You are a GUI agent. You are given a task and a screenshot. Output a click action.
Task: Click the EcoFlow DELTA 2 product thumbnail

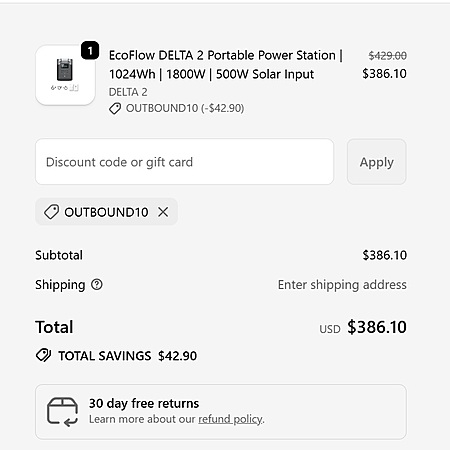pos(65,75)
